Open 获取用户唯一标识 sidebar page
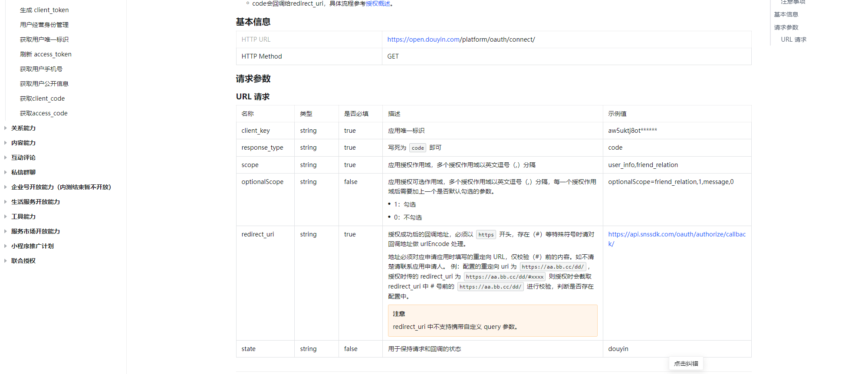The height and width of the screenshot is (374, 868). 44,39
